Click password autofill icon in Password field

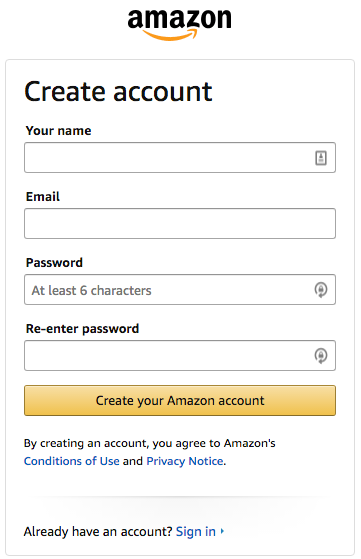[x=321, y=289]
